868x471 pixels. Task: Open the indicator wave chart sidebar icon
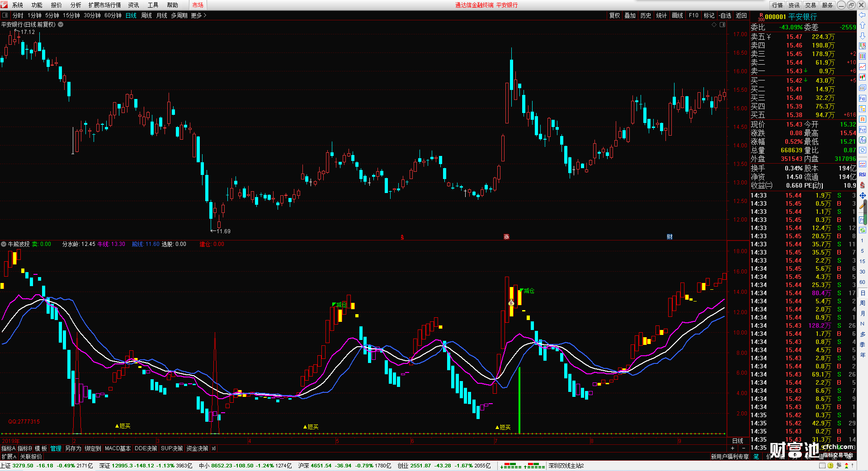coord(863,164)
